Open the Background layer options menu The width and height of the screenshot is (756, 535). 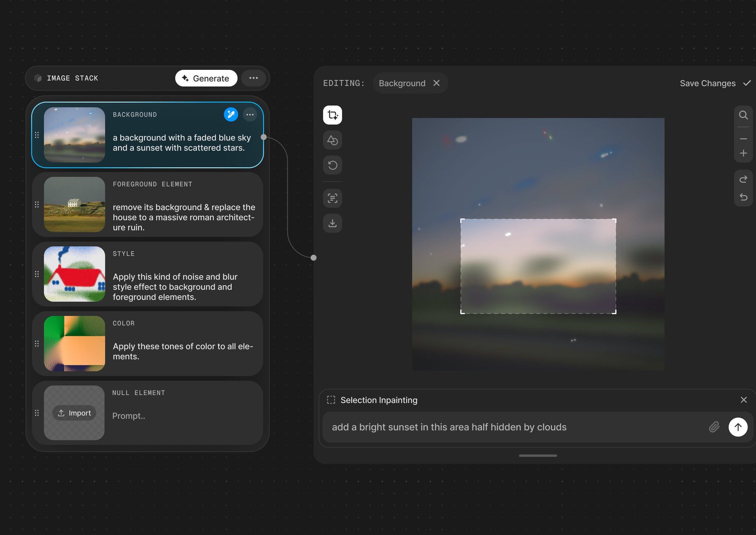(250, 115)
